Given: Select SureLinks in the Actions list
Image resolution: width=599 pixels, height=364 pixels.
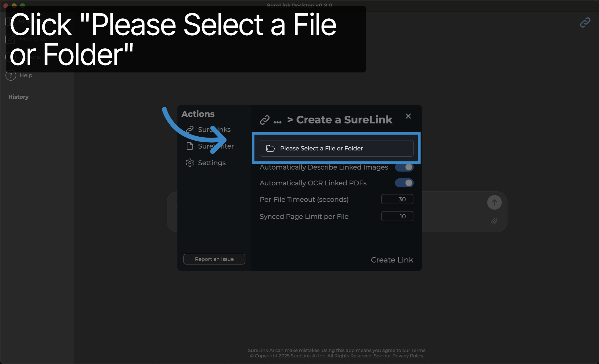Looking at the screenshot, I should point(208,129).
